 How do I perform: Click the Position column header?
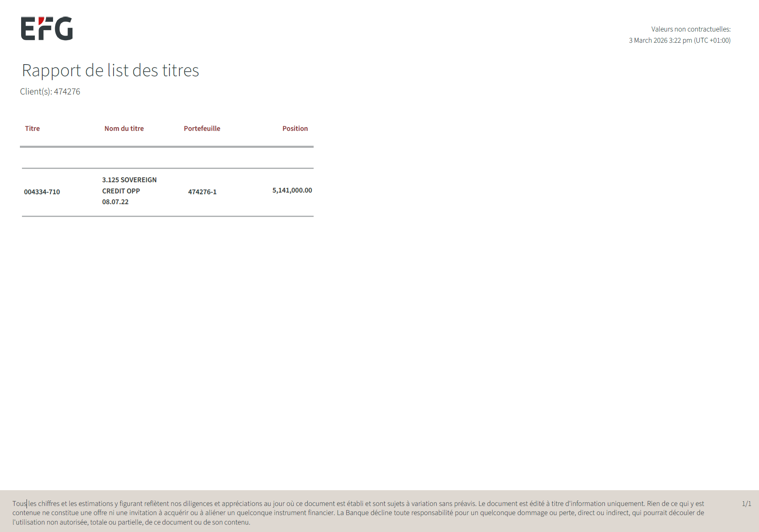[295, 128]
